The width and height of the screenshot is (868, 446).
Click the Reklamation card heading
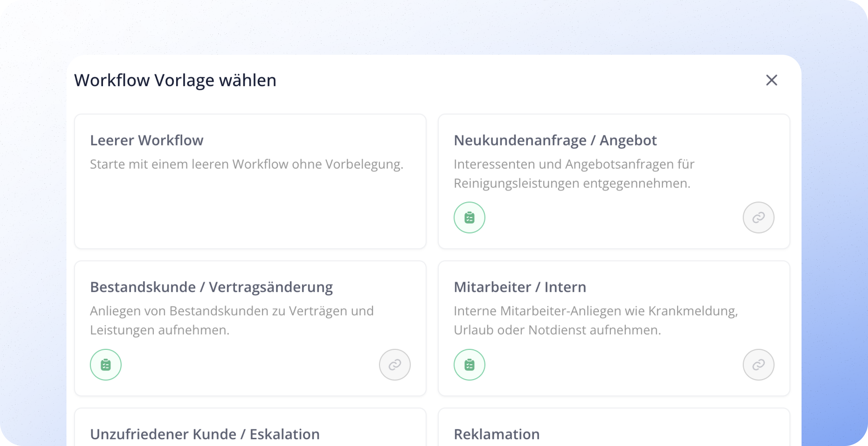[497, 434]
